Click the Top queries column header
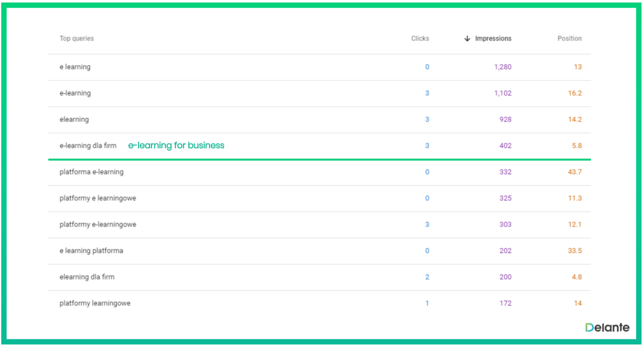 click(76, 39)
